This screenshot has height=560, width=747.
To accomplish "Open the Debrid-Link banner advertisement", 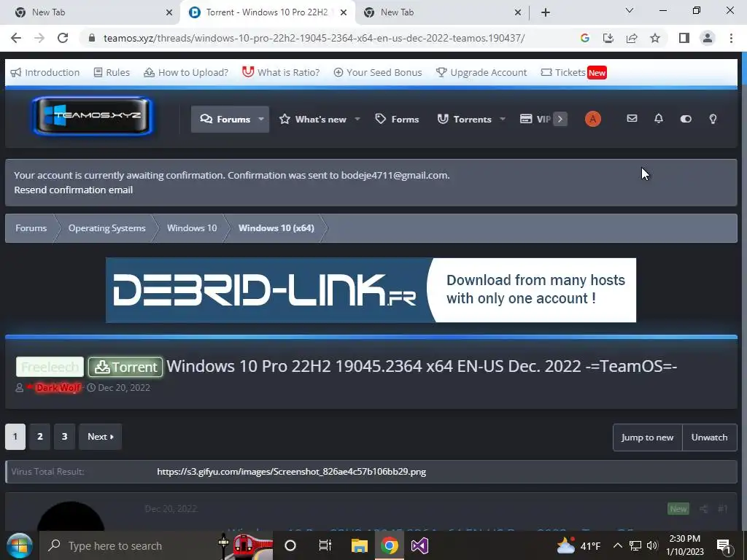I will click(x=371, y=290).
